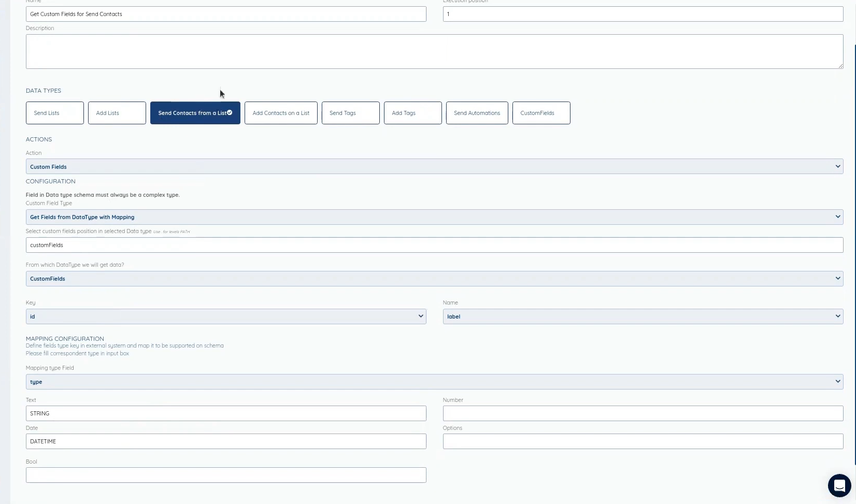Click the Date mapping field containing DATETIME
Screen dimensions: 856x504
pos(226,441)
